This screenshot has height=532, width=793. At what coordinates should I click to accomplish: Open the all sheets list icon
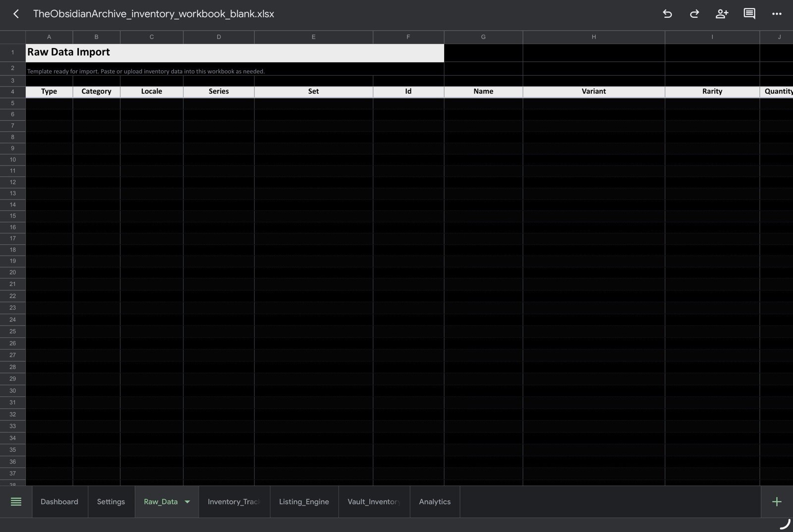click(x=16, y=502)
